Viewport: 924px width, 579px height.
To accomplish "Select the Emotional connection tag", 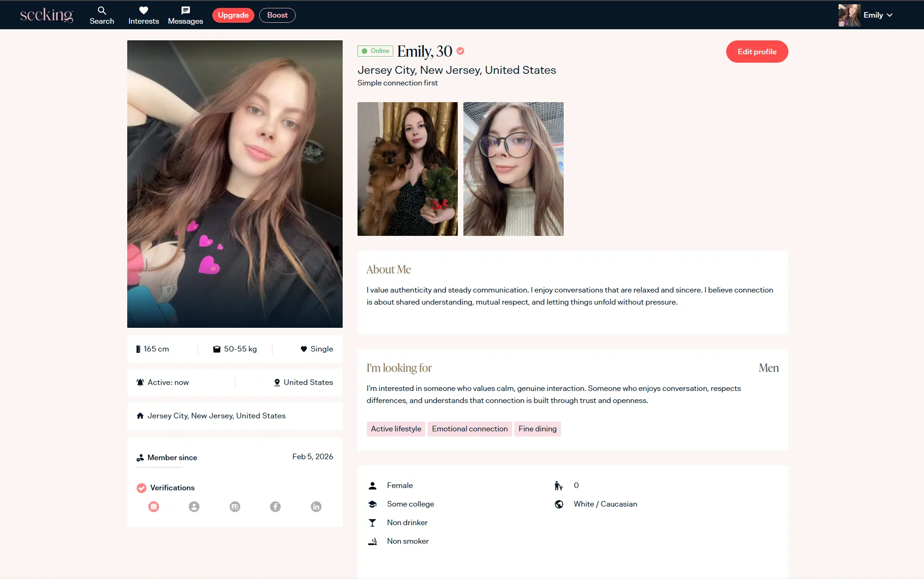I will 469,429.
